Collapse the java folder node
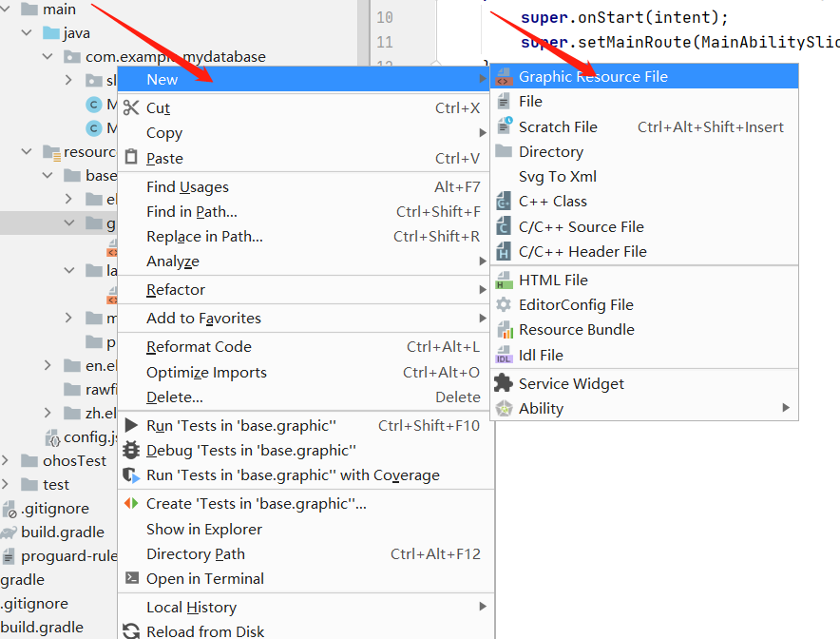 [x=27, y=32]
